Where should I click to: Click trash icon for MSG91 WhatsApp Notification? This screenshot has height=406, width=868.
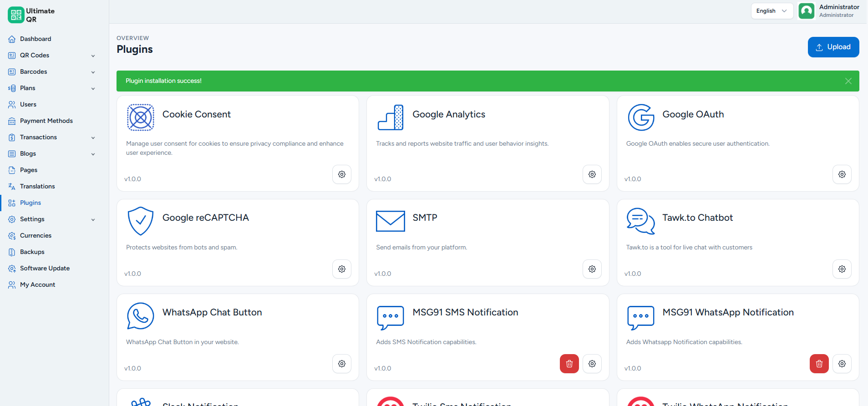[819, 364]
